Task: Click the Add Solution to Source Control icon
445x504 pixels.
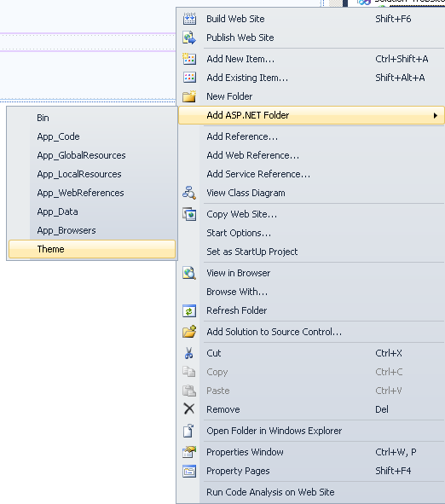Action: tap(189, 332)
